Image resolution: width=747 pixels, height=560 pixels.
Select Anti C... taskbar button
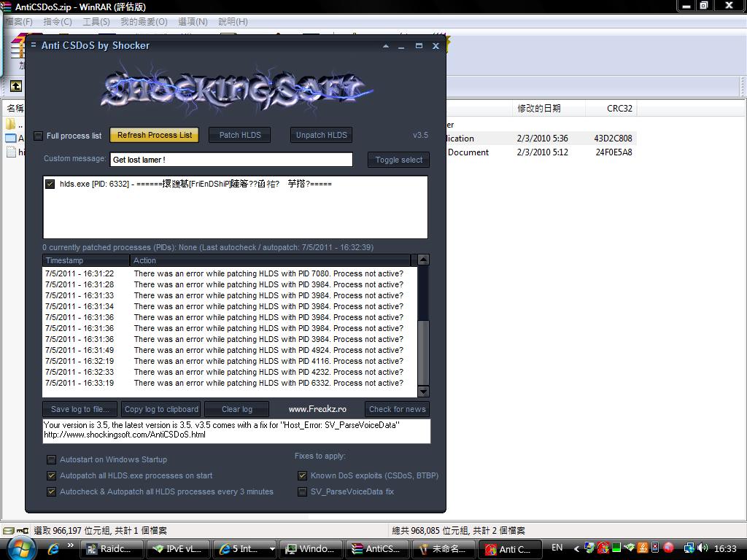[x=510, y=549]
